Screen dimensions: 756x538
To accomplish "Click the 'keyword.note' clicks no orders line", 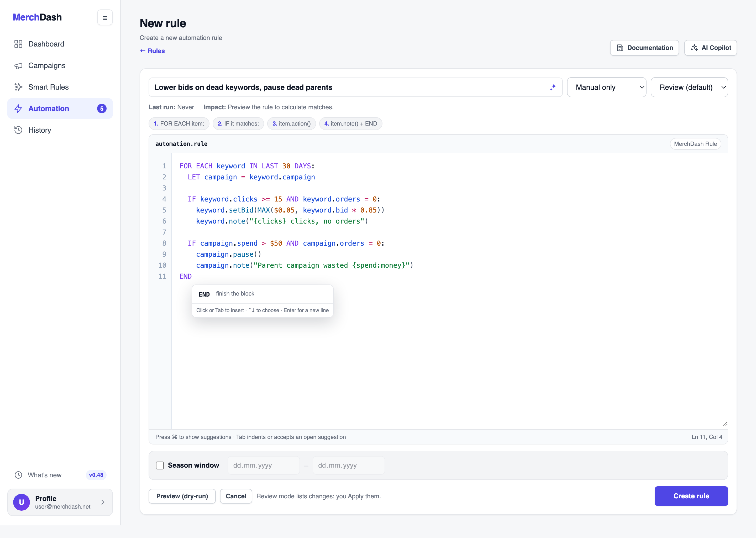I will [282, 221].
